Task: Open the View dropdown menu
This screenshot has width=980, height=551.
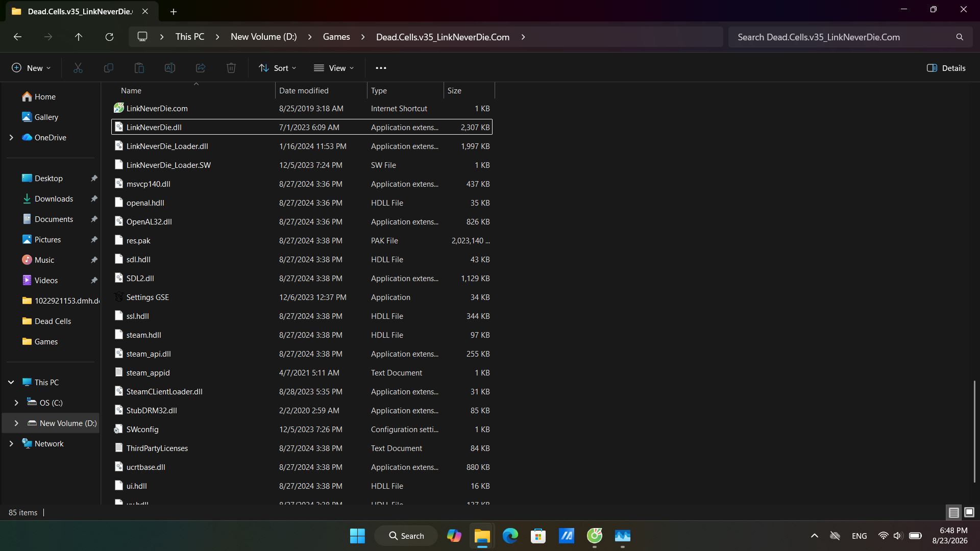Action: pyautogui.click(x=334, y=68)
